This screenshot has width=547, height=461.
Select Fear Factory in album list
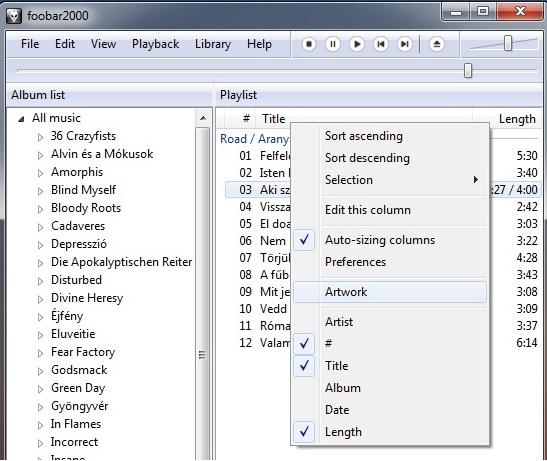pyautogui.click(x=83, y=352)
